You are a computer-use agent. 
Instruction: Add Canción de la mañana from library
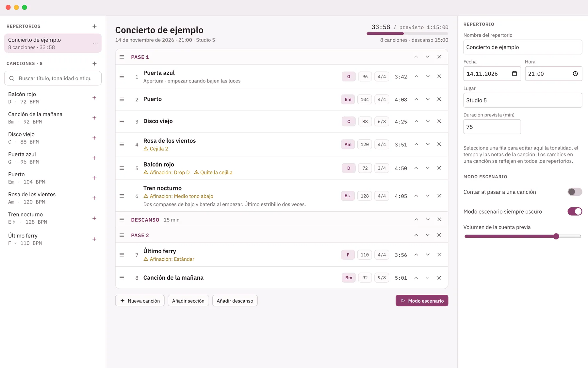[94, 118]
